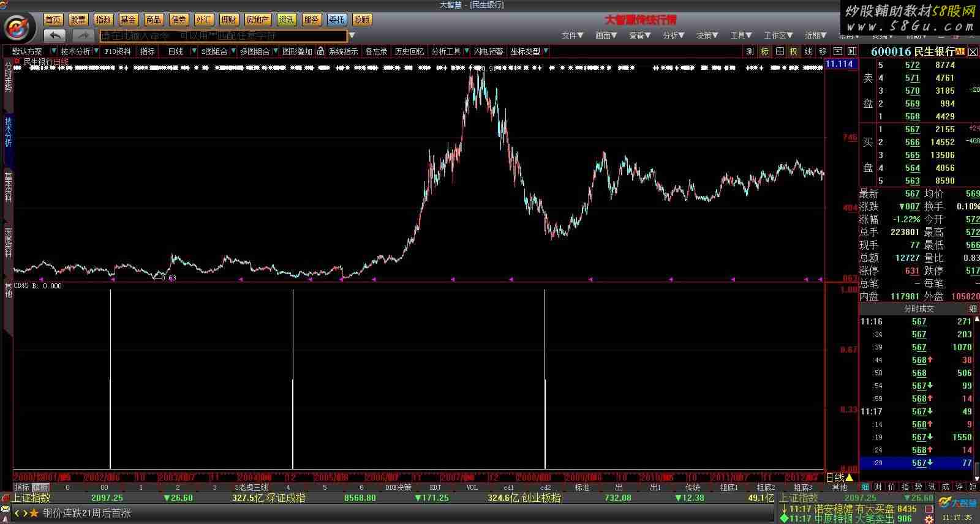Image resolution: width=980 pixels, height=524 pixels.
Task: Click the AH badge beside 民生银行
Action: [x=960, y=51]
